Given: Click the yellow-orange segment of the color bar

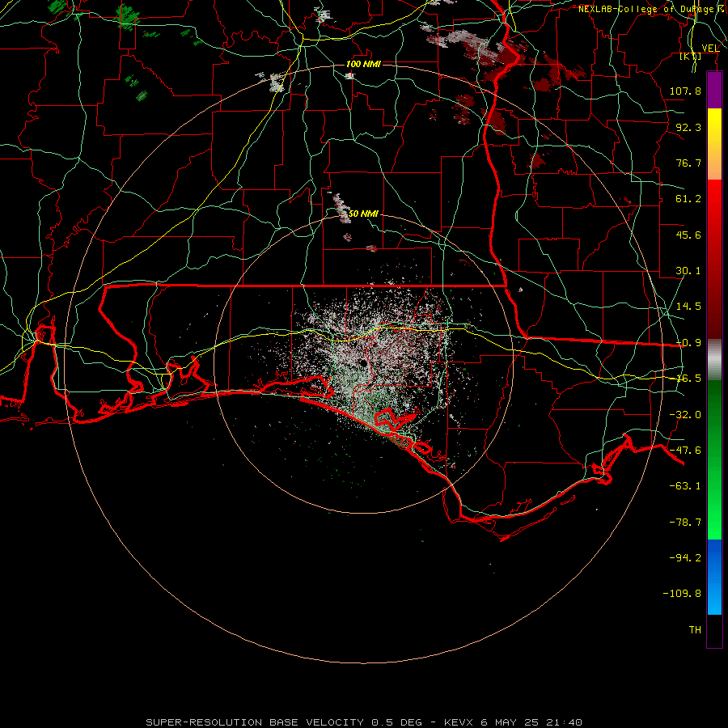Looking at the screenshot, I should tap(714, 144).
